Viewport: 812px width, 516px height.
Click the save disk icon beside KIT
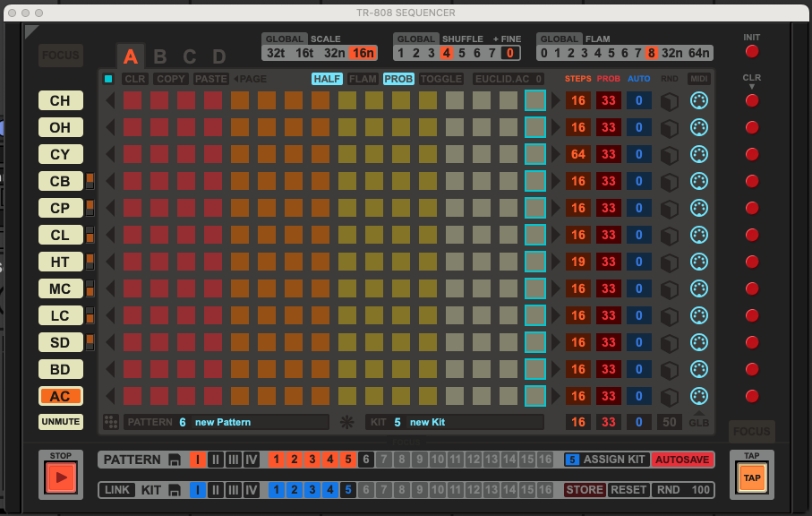(x=175, y=490)
